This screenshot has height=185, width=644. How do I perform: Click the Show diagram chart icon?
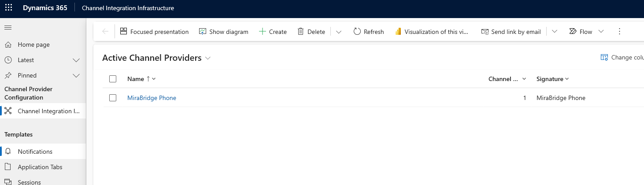(x=203, y=31)
